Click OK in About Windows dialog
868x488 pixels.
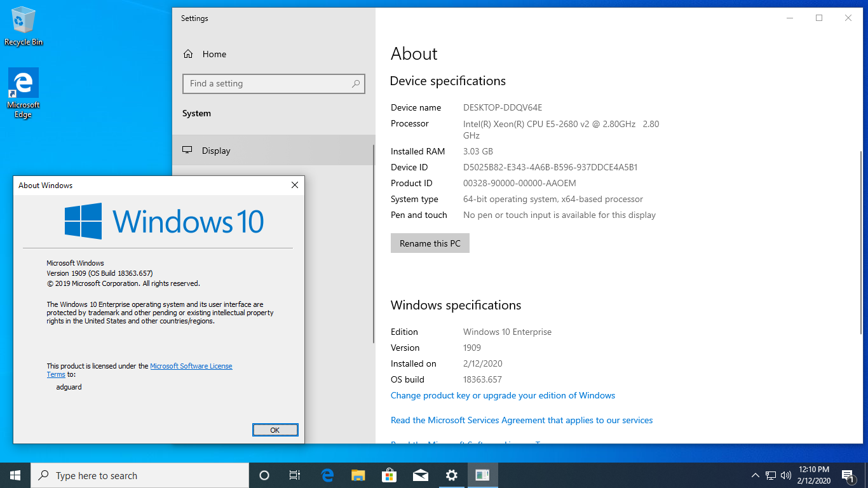click(x=275, y=430)
